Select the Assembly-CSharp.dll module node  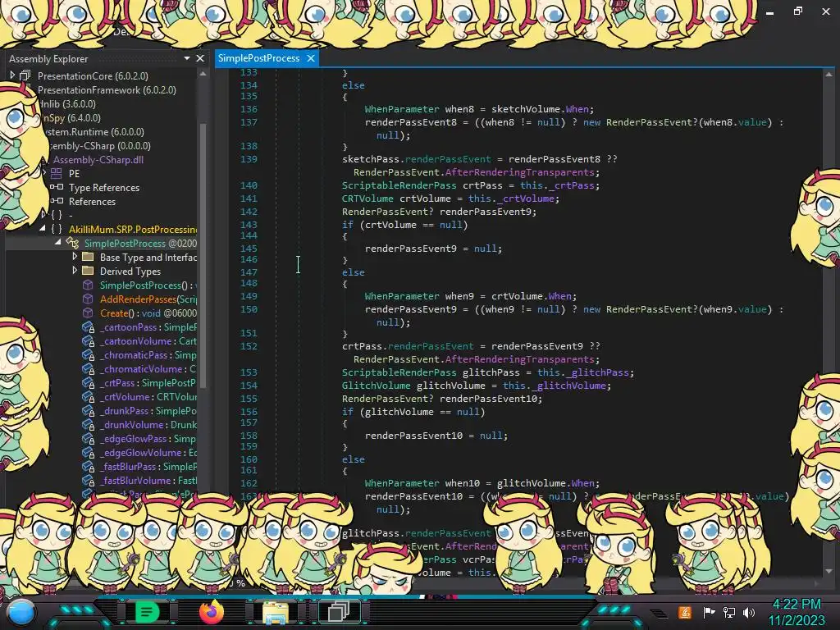point(98,160)
